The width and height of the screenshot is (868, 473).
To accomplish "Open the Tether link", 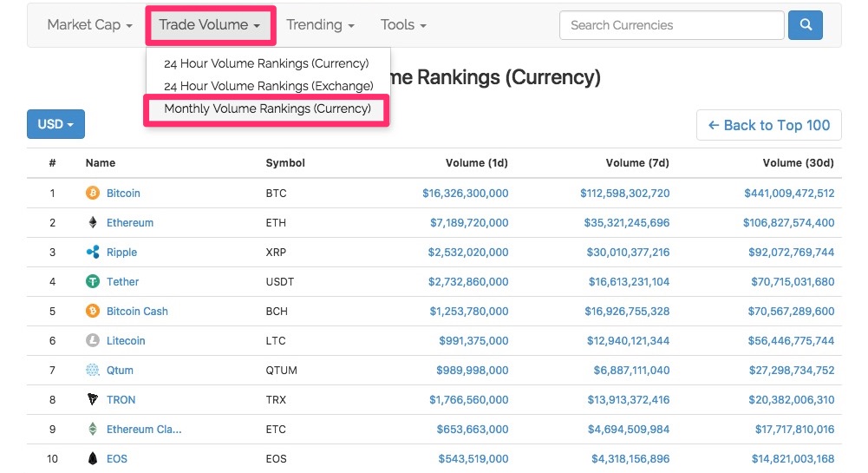I will [x=123, y=281].
